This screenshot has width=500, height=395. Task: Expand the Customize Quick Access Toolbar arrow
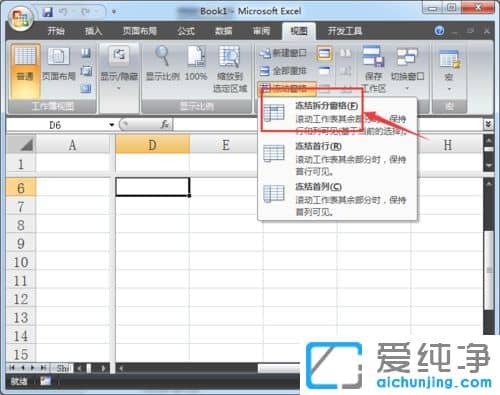[x=114, y=12]
